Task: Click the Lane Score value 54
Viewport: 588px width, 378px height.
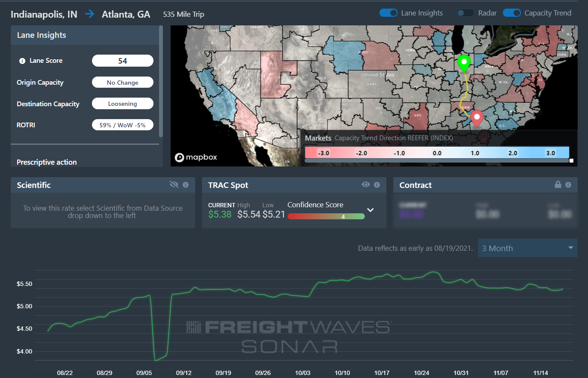Action: 122,61
